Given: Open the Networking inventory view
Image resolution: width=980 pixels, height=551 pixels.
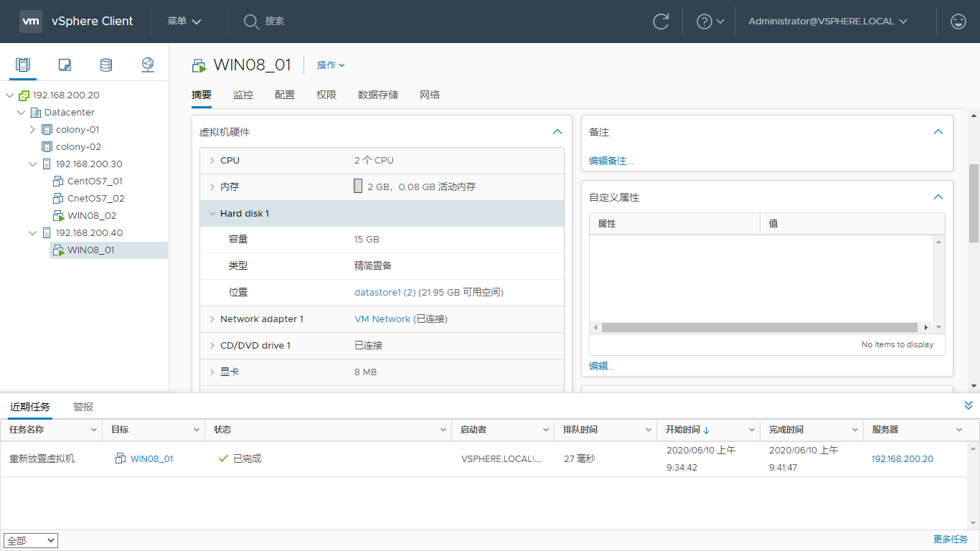Looking at the screenshot, I should (x=147, y=65).
